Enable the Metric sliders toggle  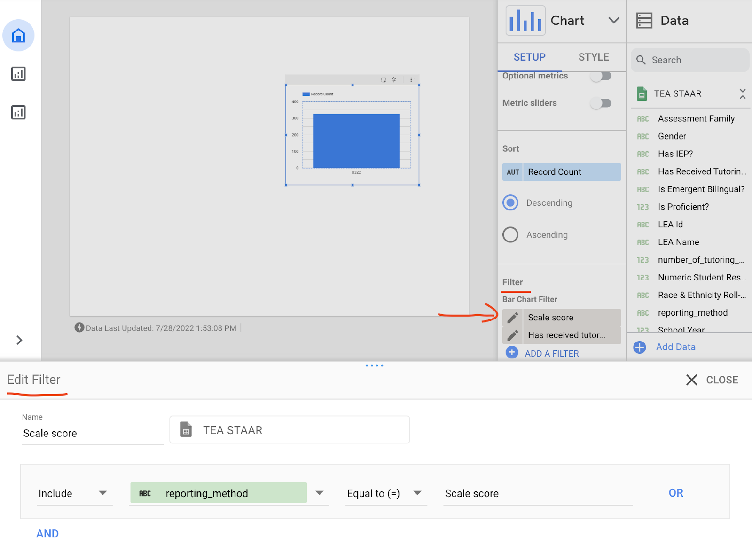[x=601, y=103]
